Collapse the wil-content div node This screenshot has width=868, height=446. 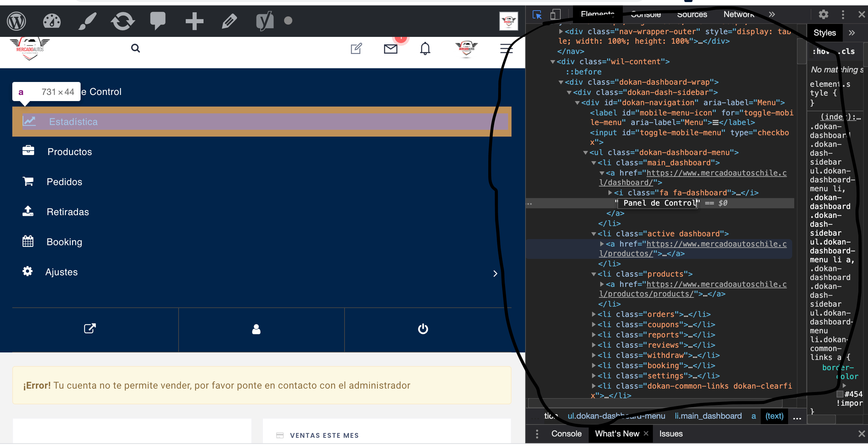pos(552,62)
